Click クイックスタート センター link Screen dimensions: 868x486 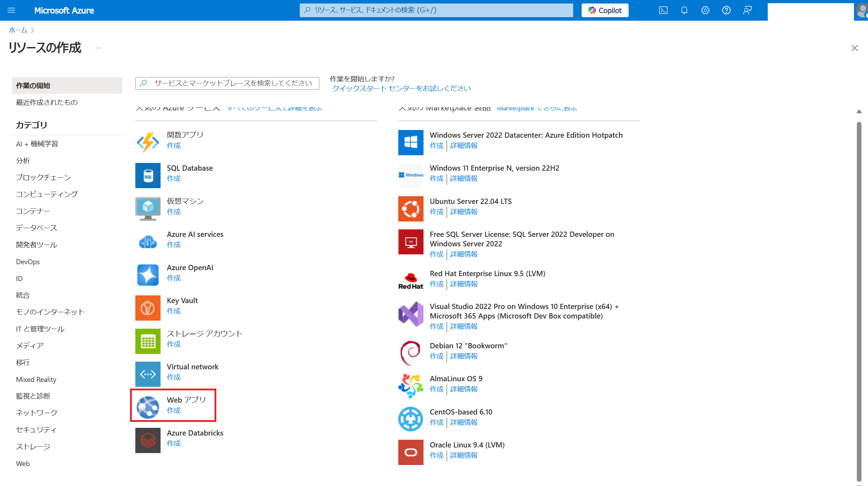(x=401, y=88)
